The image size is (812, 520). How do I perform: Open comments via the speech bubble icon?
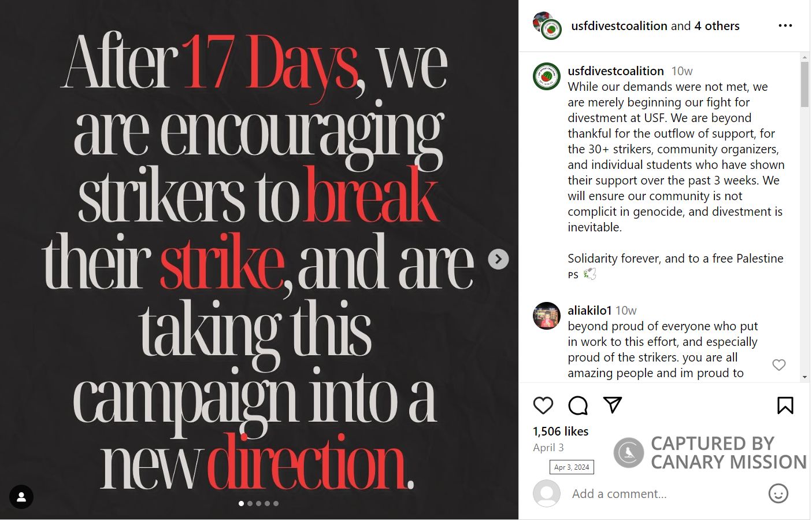click(578, 405)
